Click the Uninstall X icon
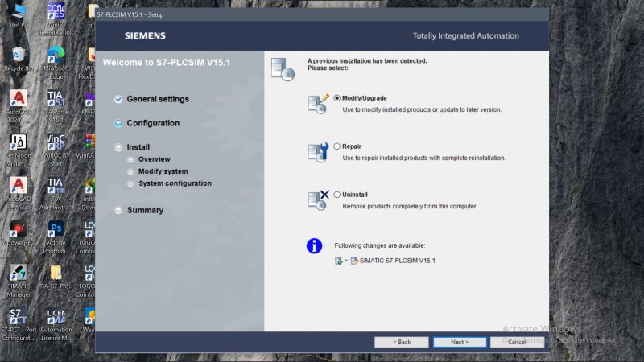The width and height of the screenshot is (644, 362). click(318, 200)
